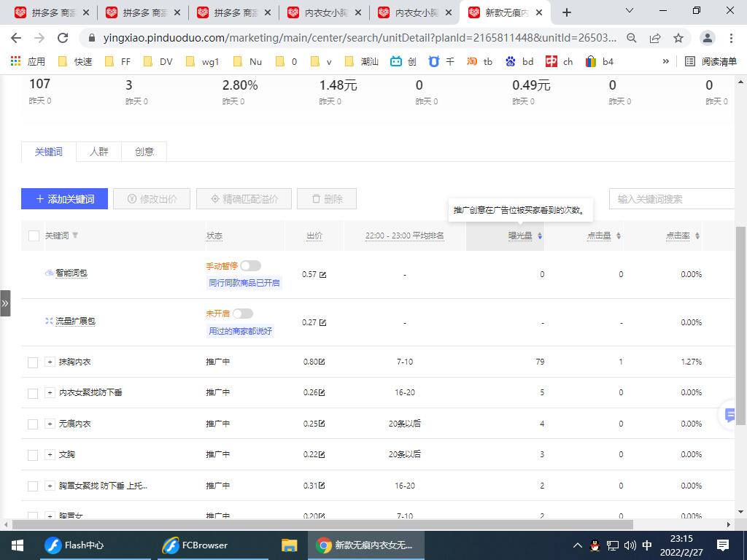Open the 应用 apps grid shortcut
747x560 pixels.
(x=28, y=61)
